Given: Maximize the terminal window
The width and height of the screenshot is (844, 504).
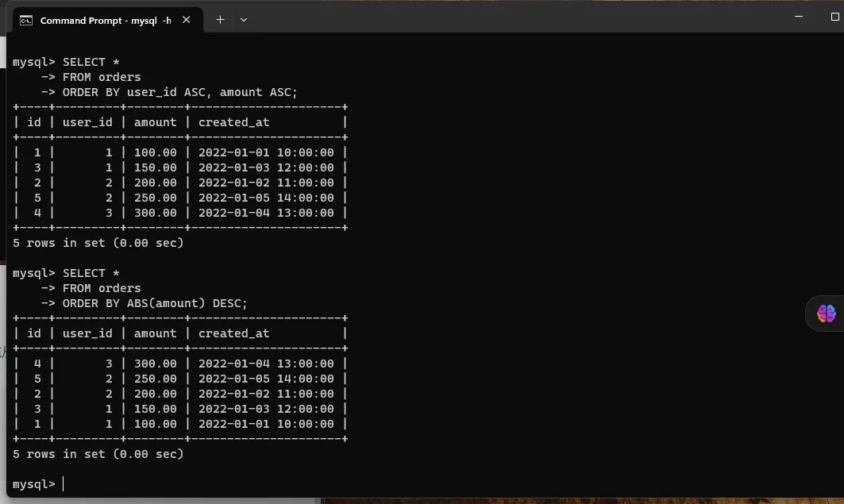Looking at the screenshot, I should pos(834,16).
